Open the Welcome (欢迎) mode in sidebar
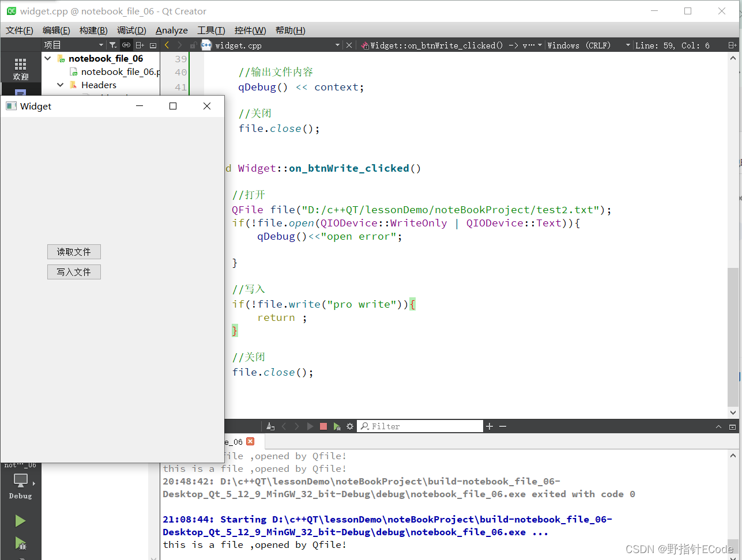Screen dimensions: 742x560 (x=20, y=68)
